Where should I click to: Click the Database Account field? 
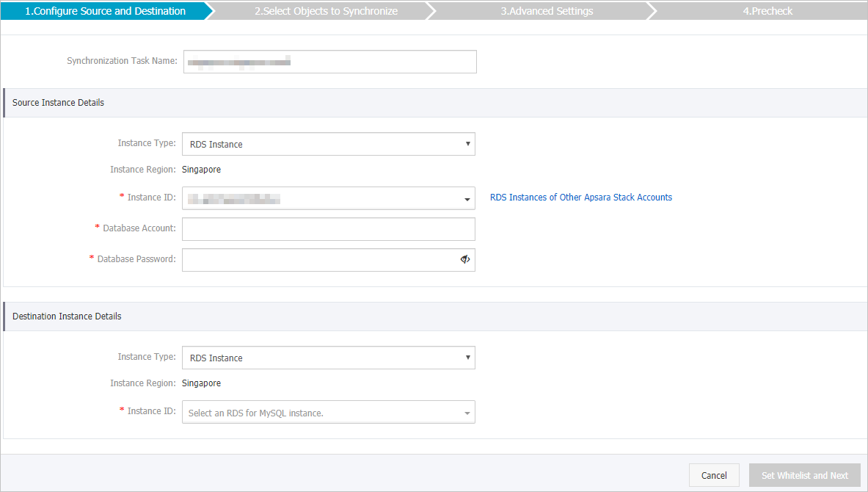pos(329,228)
